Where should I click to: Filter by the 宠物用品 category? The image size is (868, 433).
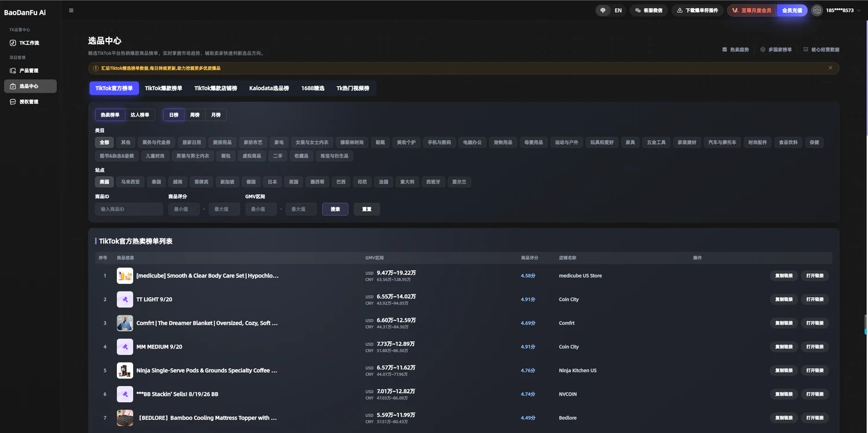coord(503,142)
